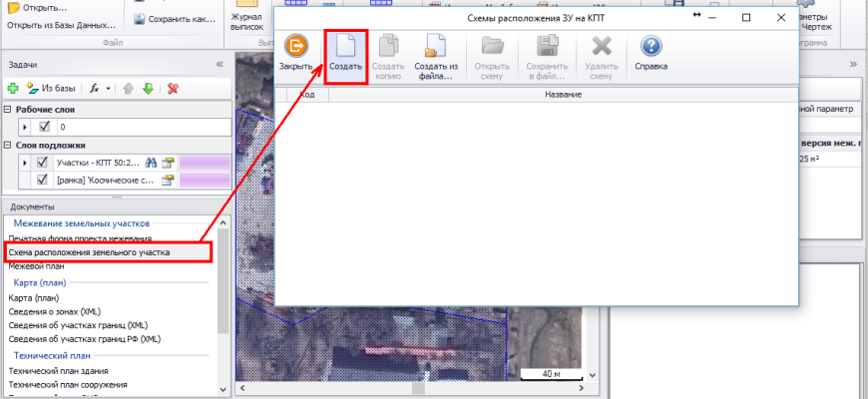The height and width of the screenshot is (399, 868).
Task: Click the green plus add task icon
Action: [13, 88]
